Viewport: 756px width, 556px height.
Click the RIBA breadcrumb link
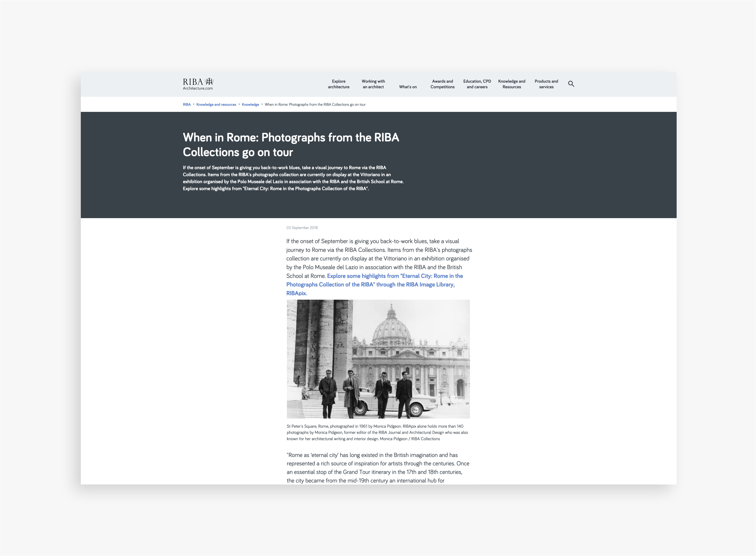point(187,105)
